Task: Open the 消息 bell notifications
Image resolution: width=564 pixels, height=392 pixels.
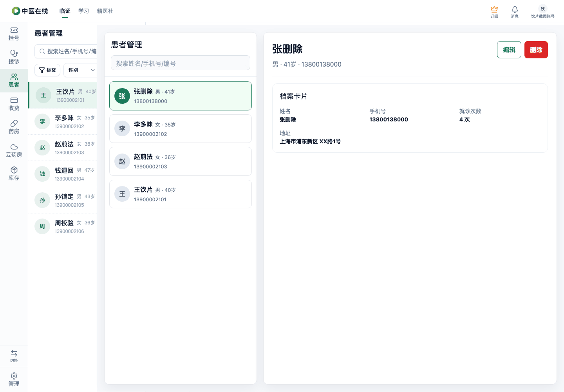Action: pos(515,9)
